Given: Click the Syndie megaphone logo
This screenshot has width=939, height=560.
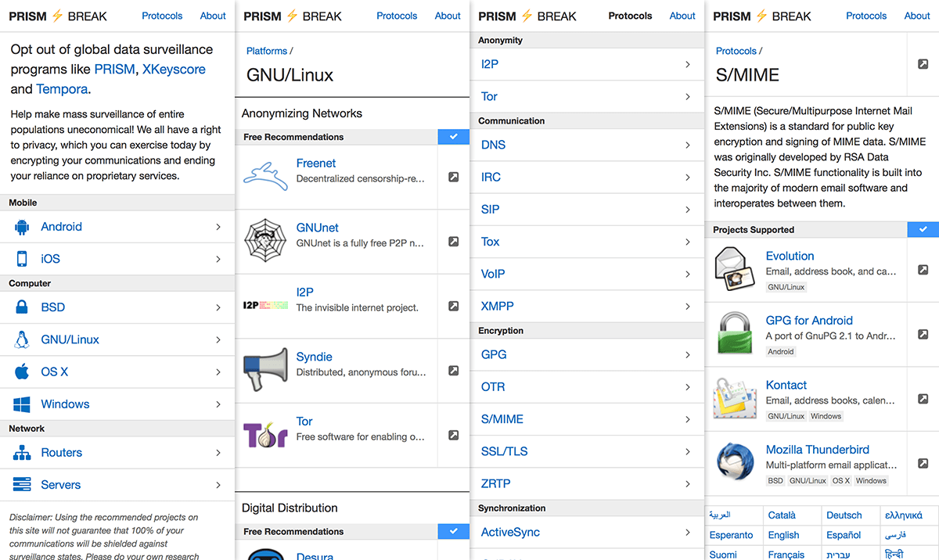Looking at the screenshot, I should coord(265,371).
